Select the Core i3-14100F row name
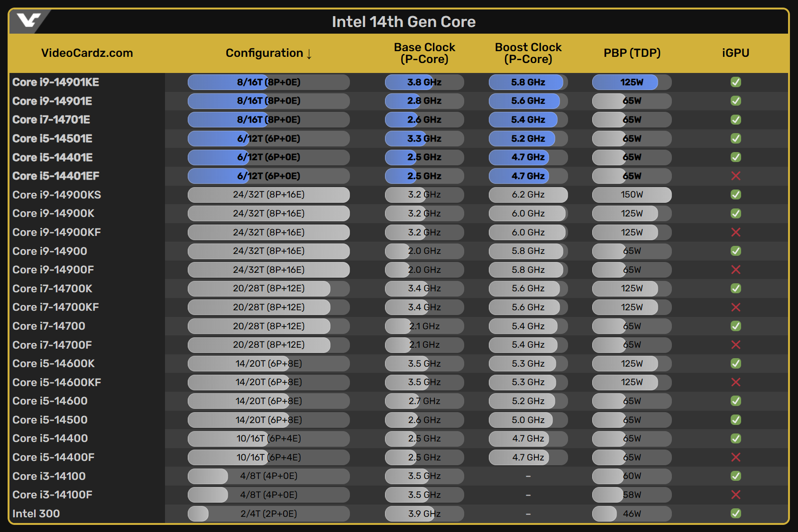This screenshot has height=532, width=798. 53,495
